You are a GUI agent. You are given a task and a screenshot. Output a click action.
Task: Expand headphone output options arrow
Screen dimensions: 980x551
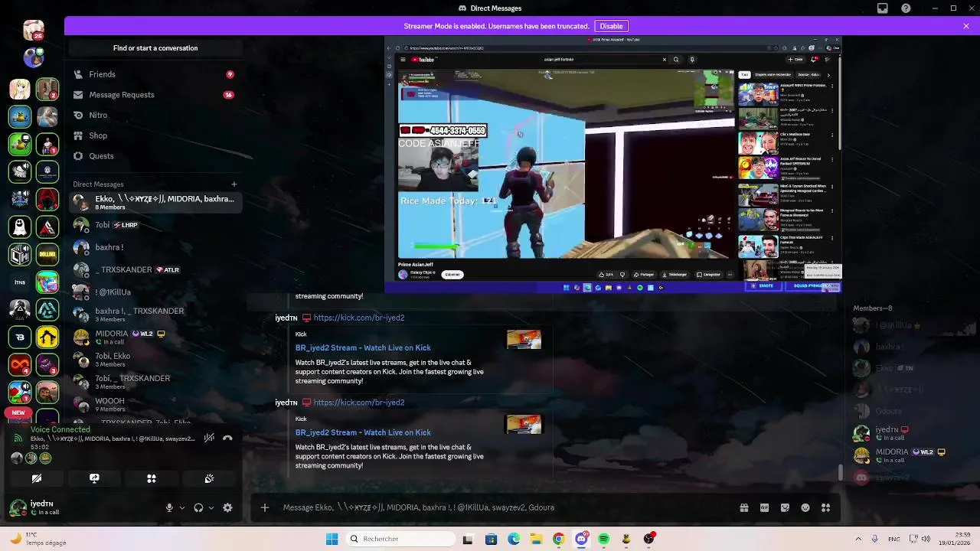[211, 507]
